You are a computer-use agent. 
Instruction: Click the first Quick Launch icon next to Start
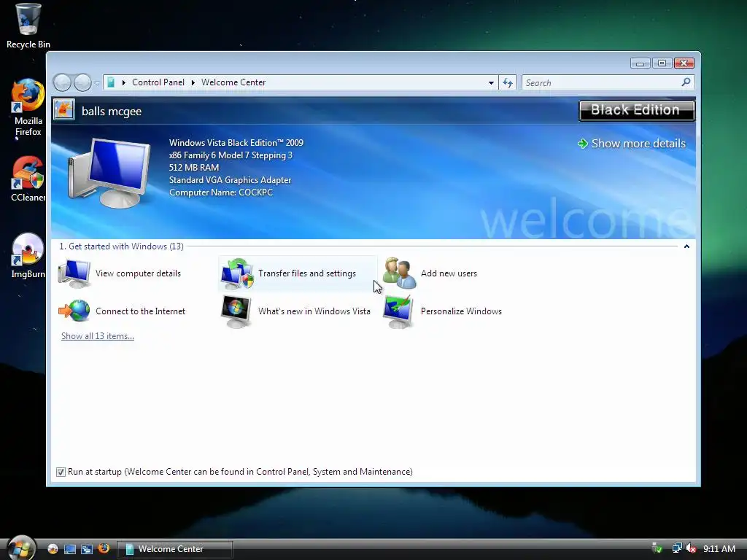53,548
